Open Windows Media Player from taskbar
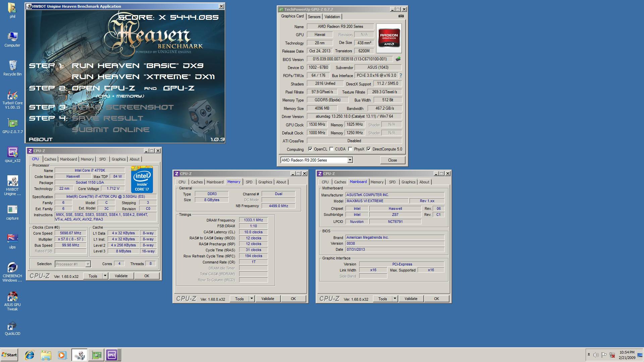Screen dimensions: 644x362 (x=62, y=355)
